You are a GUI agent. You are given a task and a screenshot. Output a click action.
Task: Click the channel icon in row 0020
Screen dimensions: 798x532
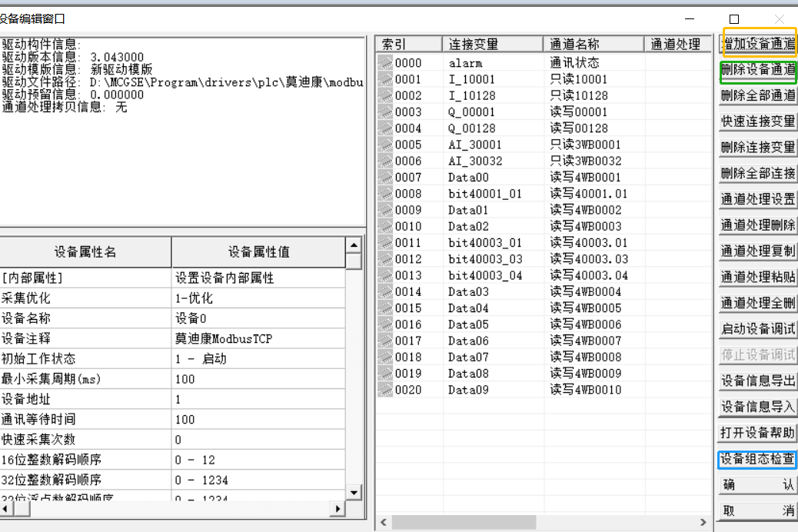point(384,390)
